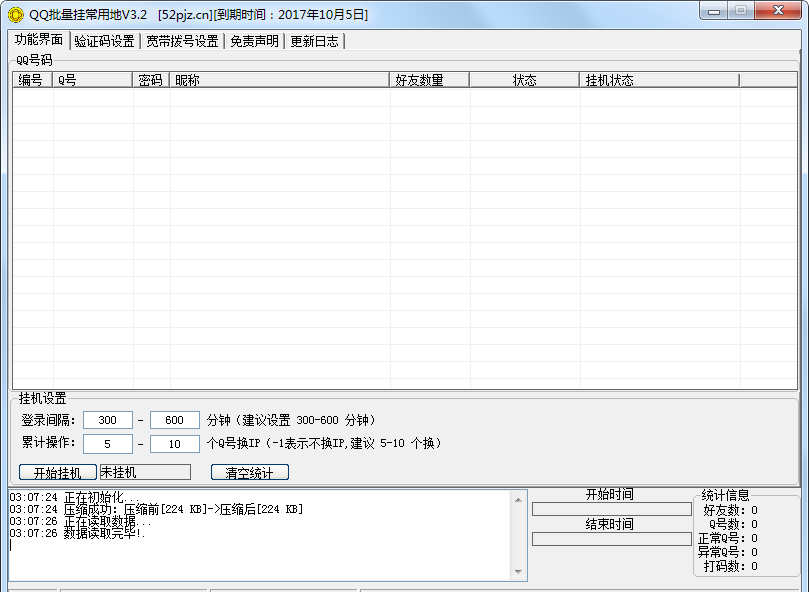Click the 开始时间 field
The width and height of the screenshot is (809, 615).
[x=612, y=510]
